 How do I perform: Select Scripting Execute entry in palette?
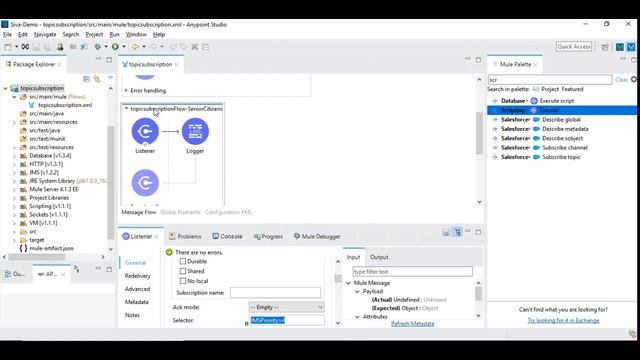coord(562,110)
